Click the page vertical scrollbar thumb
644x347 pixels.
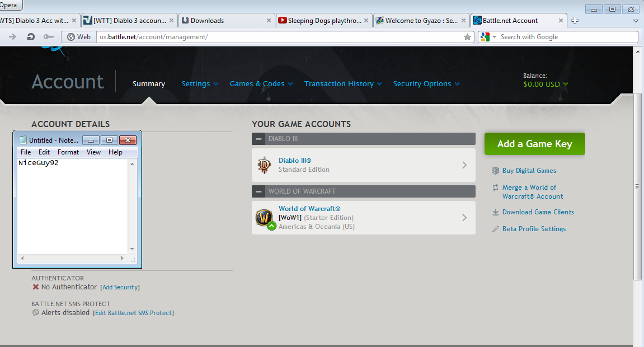637,187
